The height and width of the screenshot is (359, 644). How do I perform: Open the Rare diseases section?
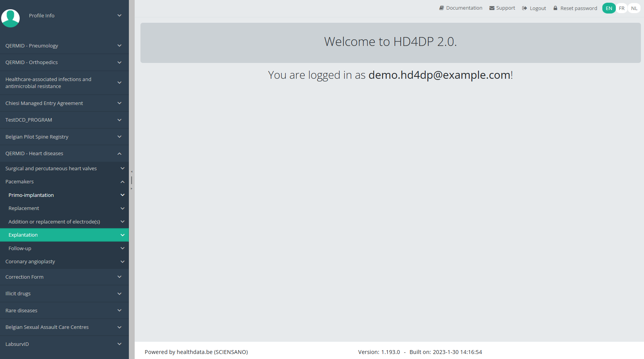(x=21, y=311)
